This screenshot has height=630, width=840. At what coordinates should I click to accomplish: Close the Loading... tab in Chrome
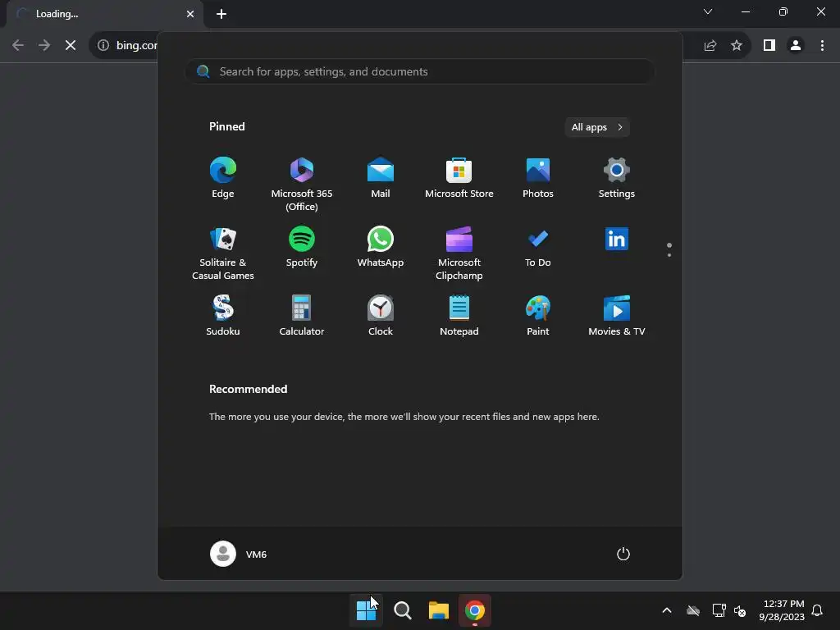pyautogui.click(x=190, y=14)
